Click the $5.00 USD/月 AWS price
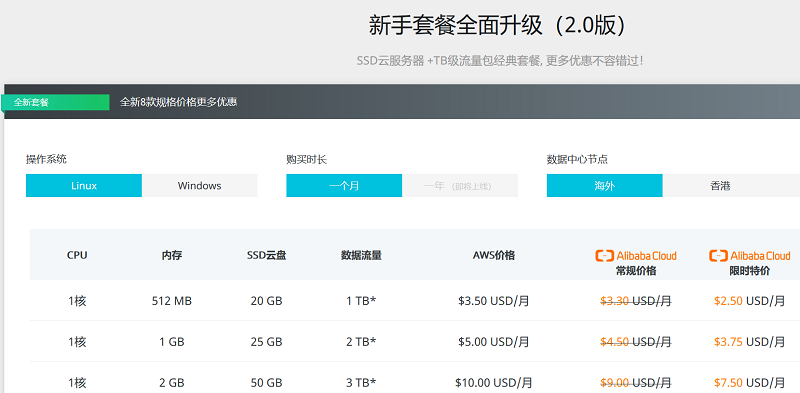The image size is (800, 393). click(494, 342)
